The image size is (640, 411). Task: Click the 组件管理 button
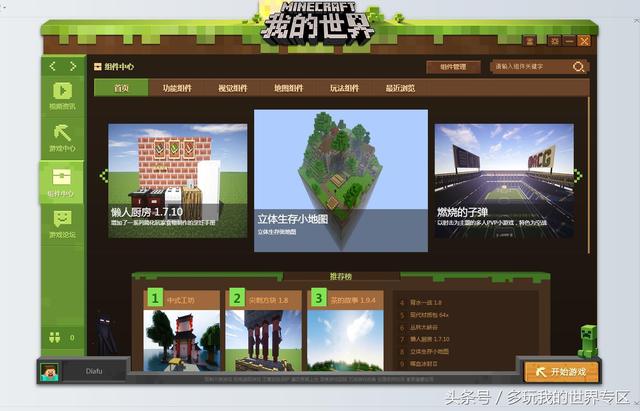(453, 67)
